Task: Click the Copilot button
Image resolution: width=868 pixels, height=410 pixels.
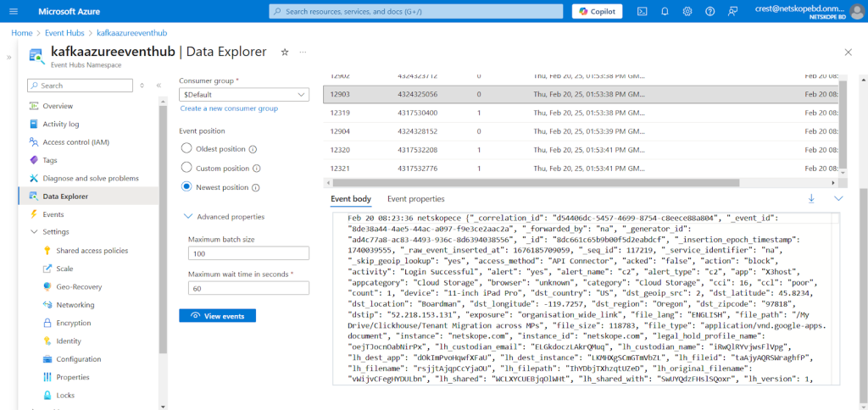Action: 597,11
